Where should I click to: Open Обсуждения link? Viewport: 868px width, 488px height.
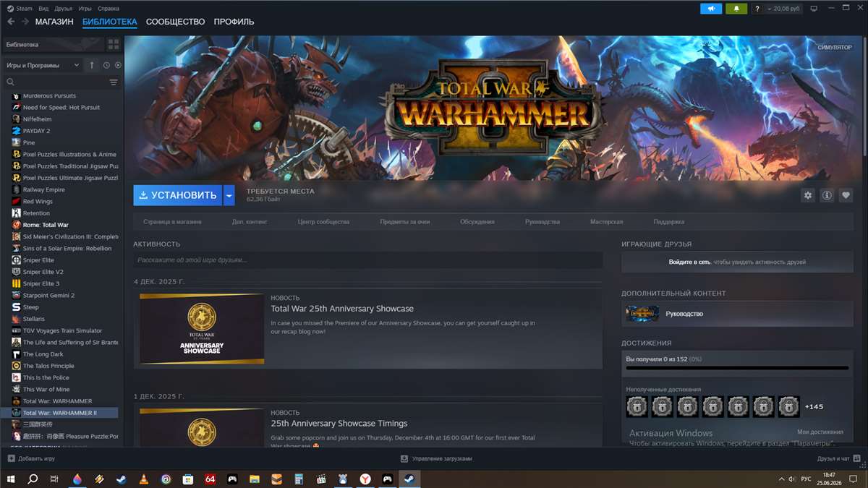(477, 222)
